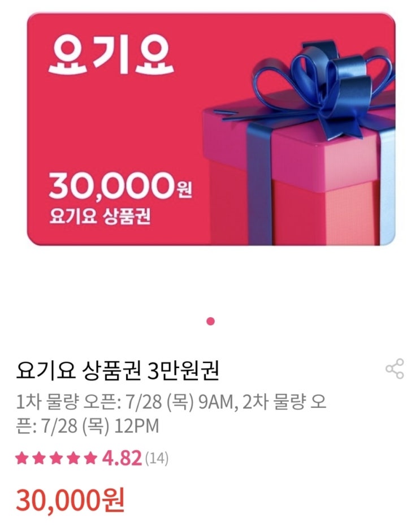Click the red 30,000원 price
This screenshot has height=531, width=420.
click(71, 499)
